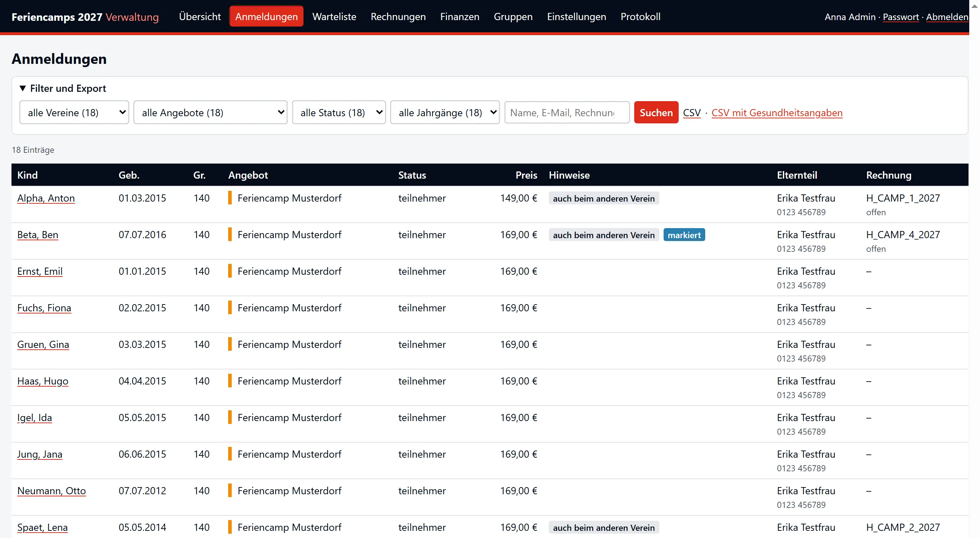The height and width of the screenshot is (538, 980).
Task: Open Neumann, Otto's entry
Action: click(51, 491)
